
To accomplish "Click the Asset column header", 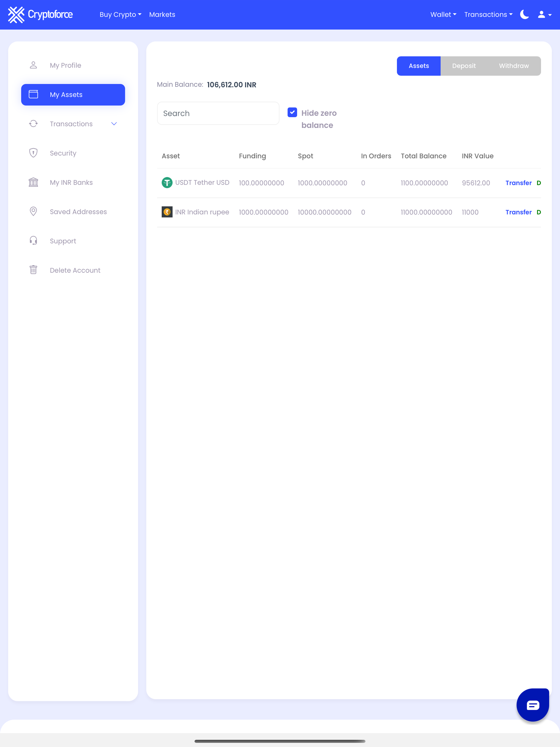I will [171, 156].
